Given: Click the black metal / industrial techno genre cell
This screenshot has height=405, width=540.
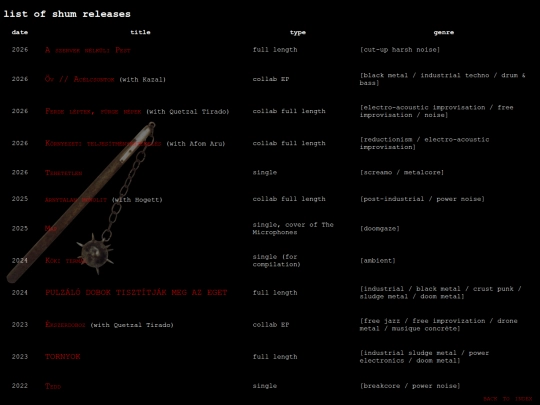Looking at the screenshot, I should [443, 79].
